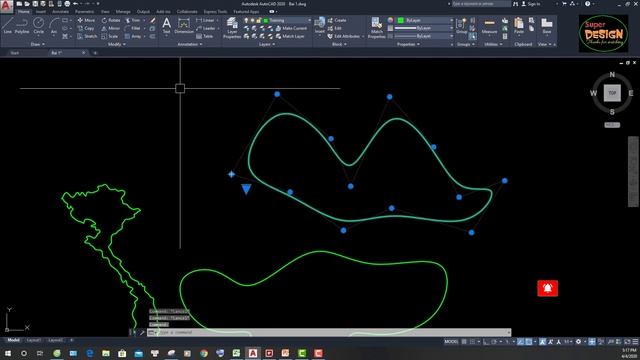Image resolution: width=640 pixels, height=360 pixels.
Task: Click the Base view button
Action: (x=547, y=26)
